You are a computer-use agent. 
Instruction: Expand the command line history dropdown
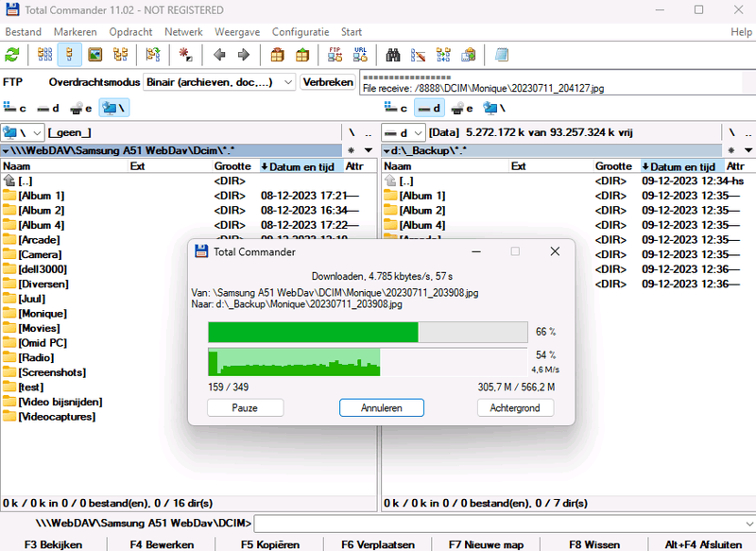pyautogui.click(x=748, y=524)
